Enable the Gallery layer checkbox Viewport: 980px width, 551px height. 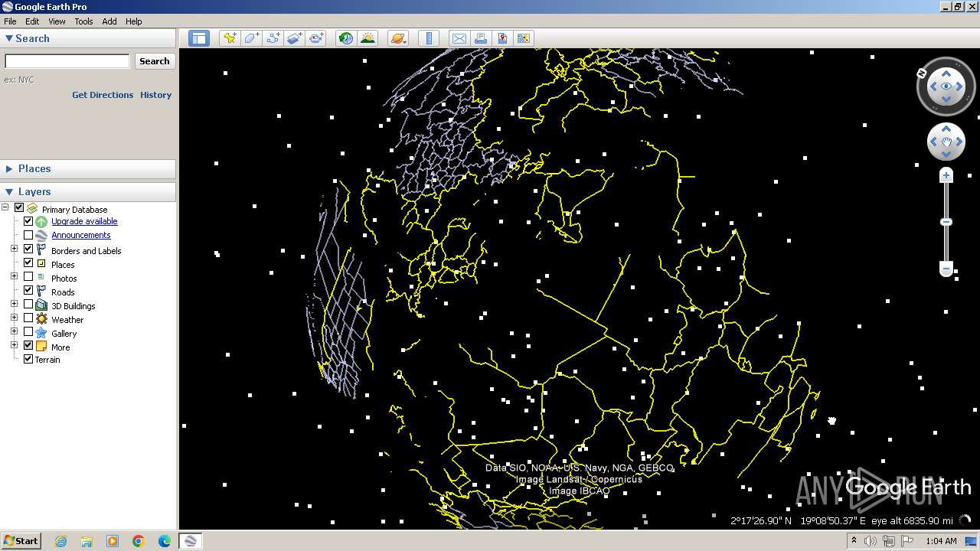(28, 332)
